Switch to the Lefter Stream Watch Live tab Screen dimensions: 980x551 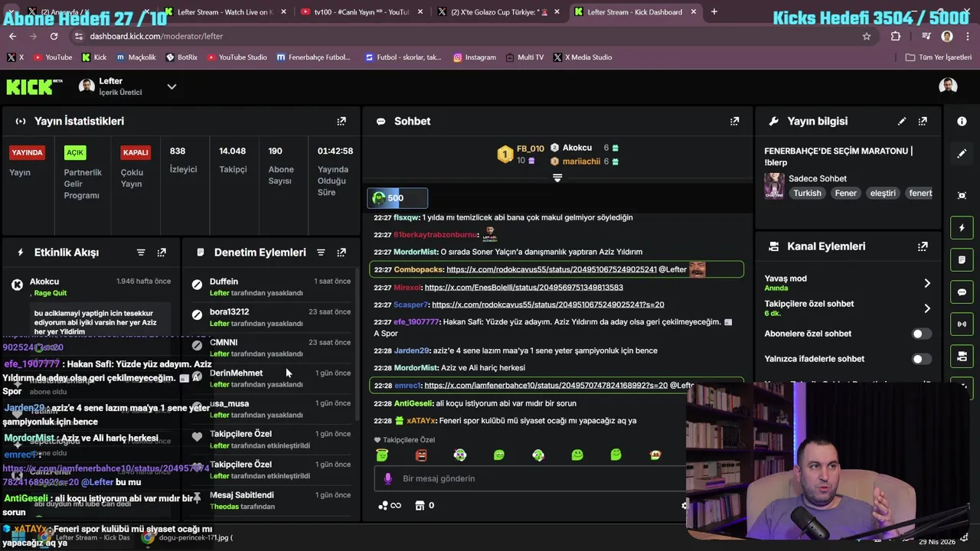click(224, 11)
